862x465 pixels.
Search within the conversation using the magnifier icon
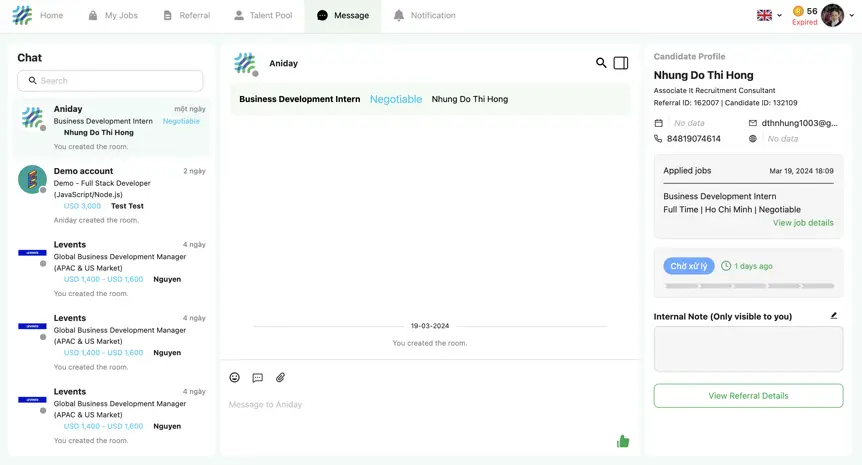tap(601, 63)
